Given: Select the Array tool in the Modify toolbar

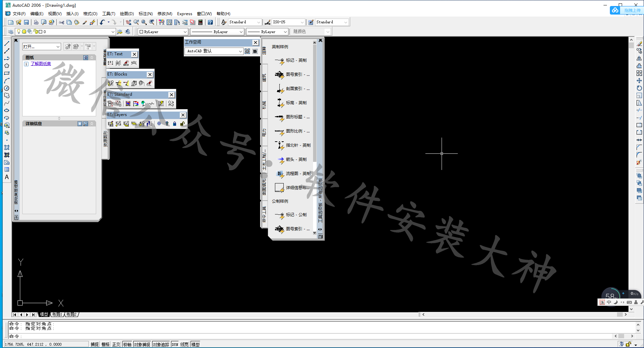Looking at the screenshot, I should (x=639, y=73).
